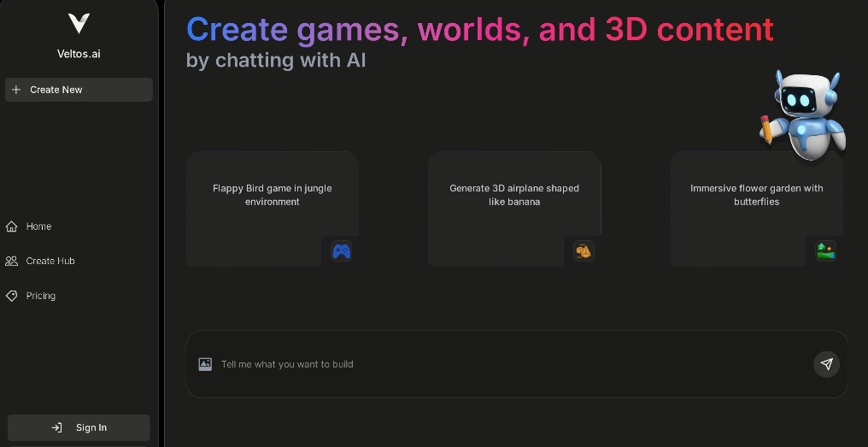Click the Pricing tag icon
The image size is (868, 447).
pyautogui.click(x=12, y=296)
